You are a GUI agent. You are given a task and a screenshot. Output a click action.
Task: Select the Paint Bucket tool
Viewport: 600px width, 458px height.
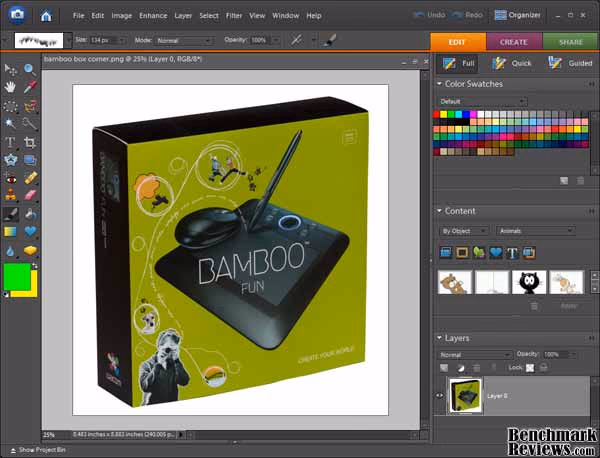coord(30,214)
